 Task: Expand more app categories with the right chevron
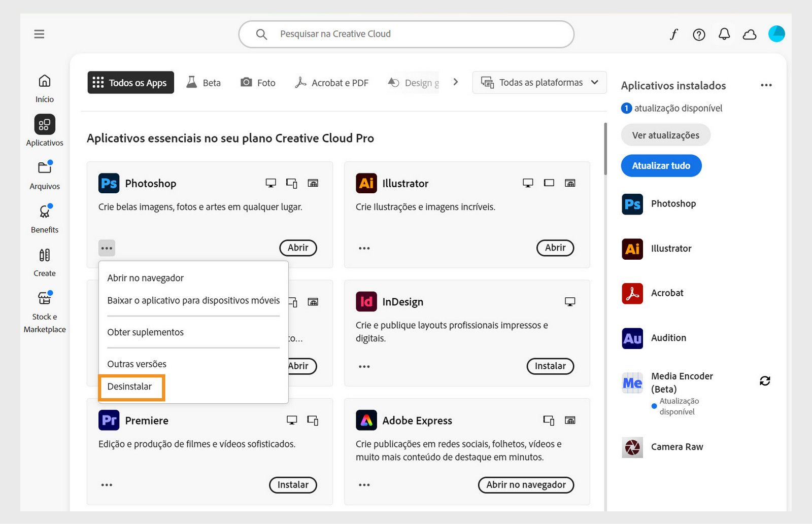pos(455,82)
